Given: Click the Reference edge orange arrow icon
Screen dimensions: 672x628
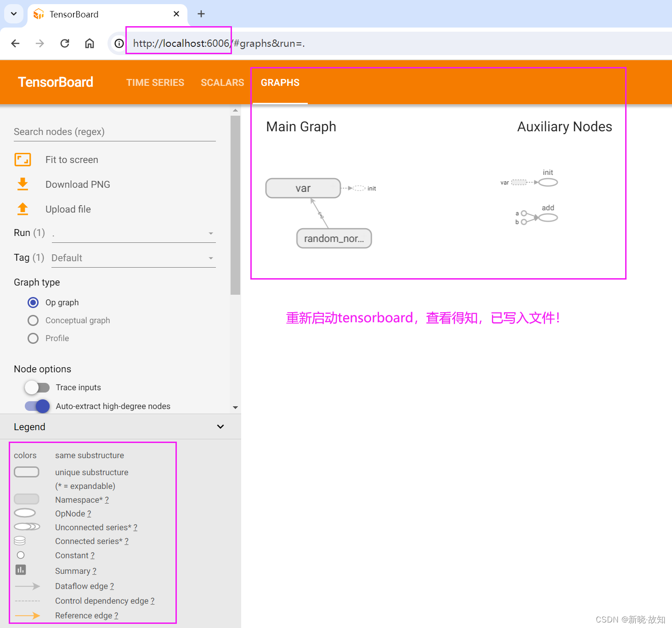Looking at the screenshot, I should coord(28,616).
